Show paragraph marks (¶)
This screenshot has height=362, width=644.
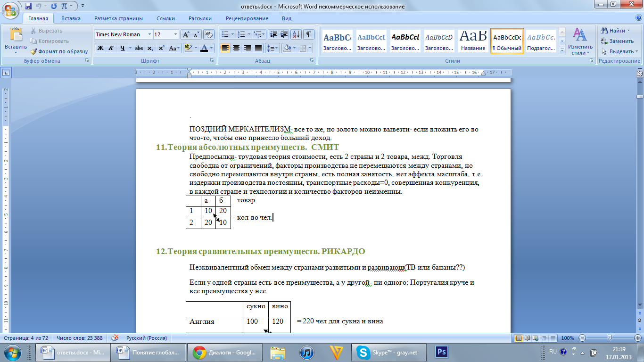(x=309, y=34)
